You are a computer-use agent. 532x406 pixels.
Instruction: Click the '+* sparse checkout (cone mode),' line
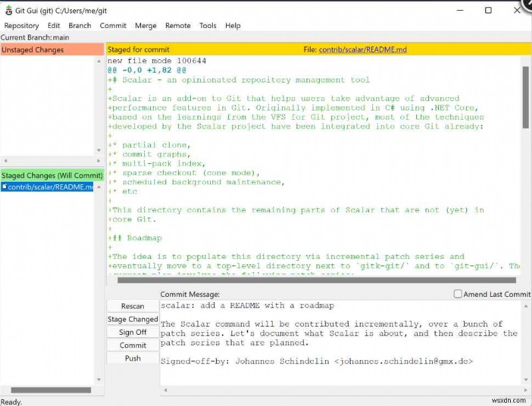(184, 173)
